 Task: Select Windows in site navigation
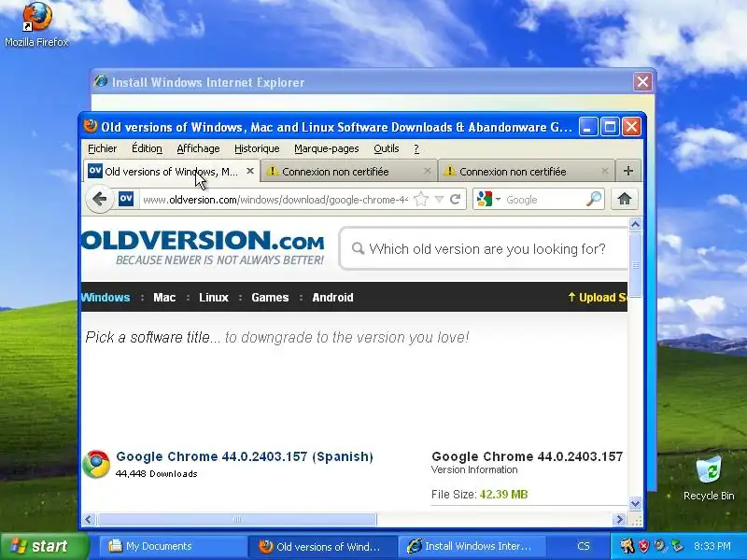(x=106, y=297)
